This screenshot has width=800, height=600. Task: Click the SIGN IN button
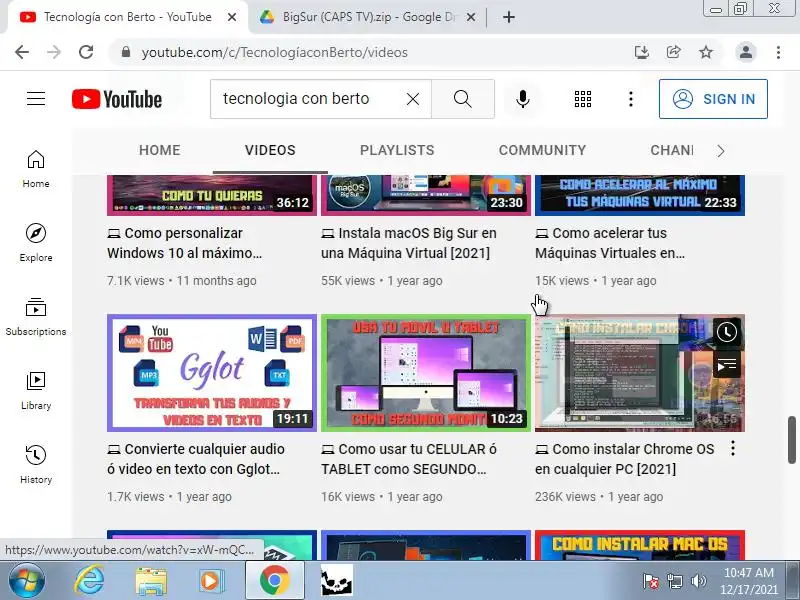[x=713, y=99]
